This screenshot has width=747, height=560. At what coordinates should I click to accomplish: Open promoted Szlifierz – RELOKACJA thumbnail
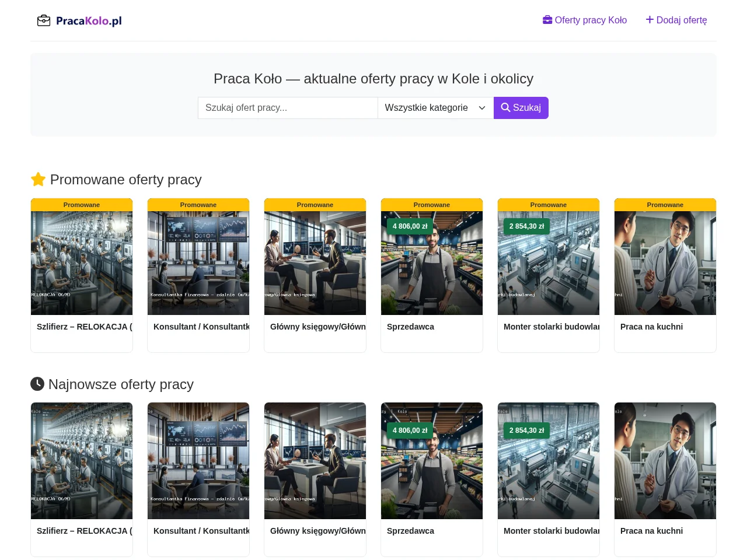coord(82,263)
